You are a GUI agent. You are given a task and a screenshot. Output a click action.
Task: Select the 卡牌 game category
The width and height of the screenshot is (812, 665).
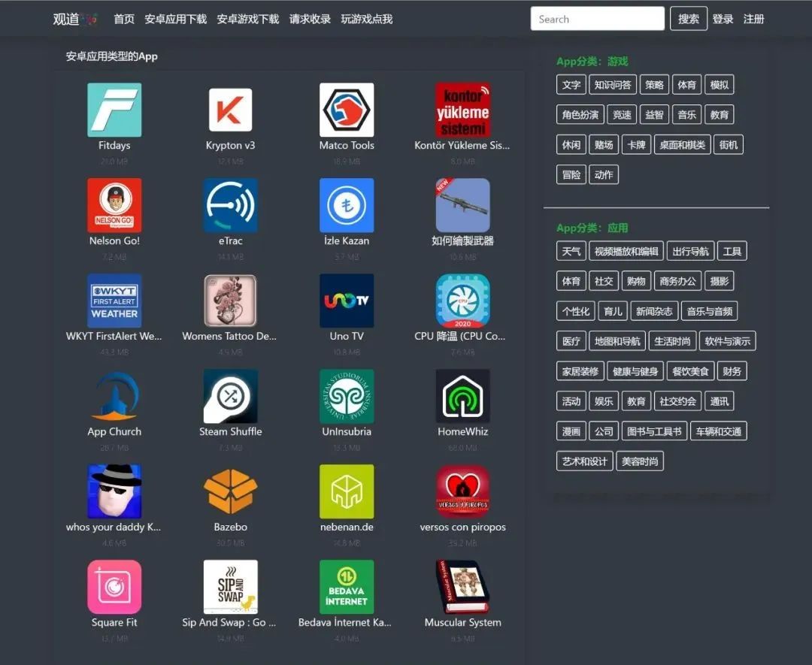click(x=637, y=145)
